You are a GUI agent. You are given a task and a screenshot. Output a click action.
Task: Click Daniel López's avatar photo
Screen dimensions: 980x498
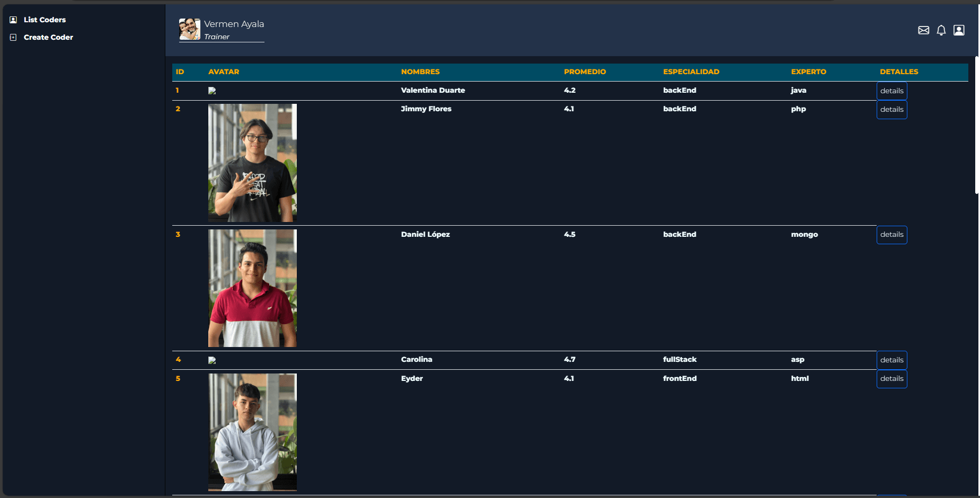pos(252,288)
